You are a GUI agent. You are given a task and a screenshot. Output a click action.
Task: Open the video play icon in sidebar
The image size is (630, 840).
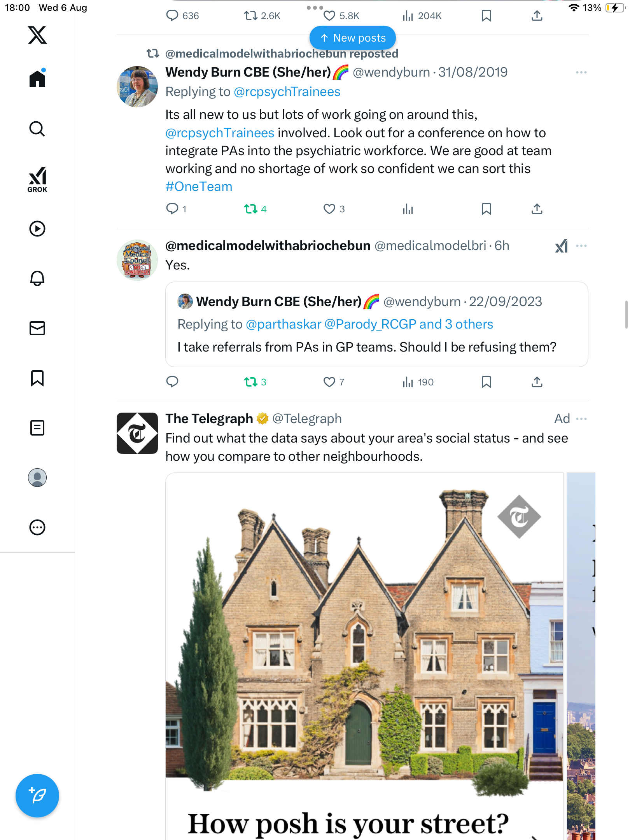click(37, 229)
